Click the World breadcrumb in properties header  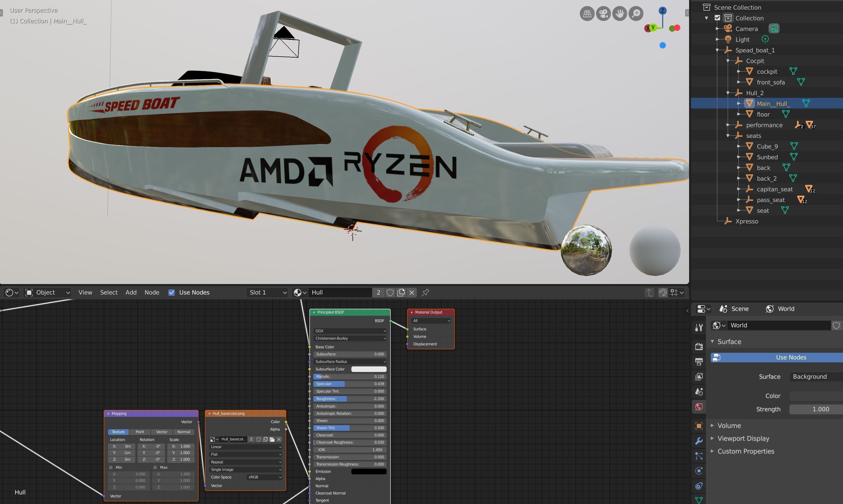780,309
